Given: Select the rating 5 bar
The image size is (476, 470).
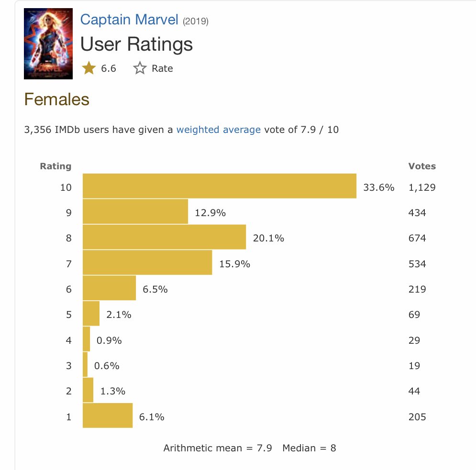Looking at the screenshot, I should 91,314.
